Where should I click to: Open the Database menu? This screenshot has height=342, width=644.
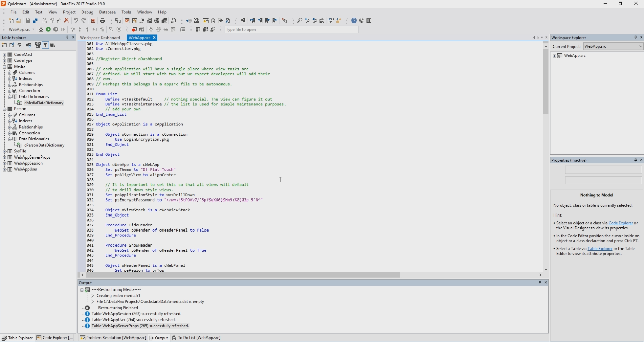[107, 12]
